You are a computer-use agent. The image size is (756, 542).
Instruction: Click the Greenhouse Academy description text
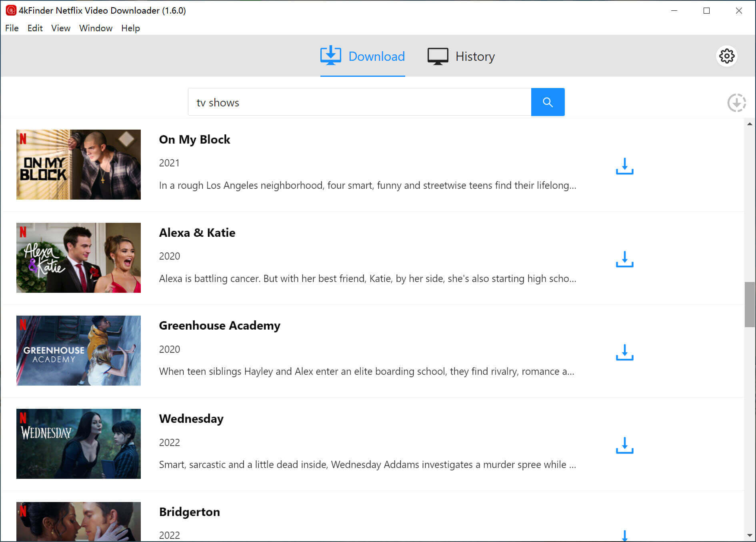367,372
